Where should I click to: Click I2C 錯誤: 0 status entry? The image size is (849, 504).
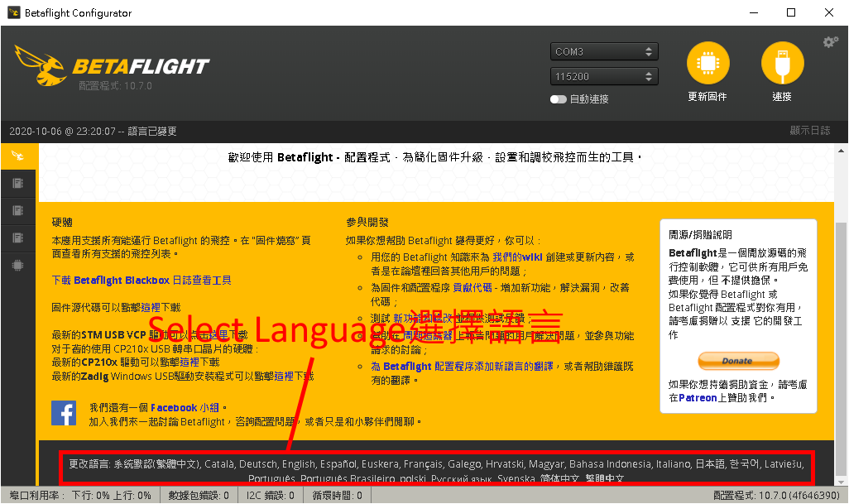coord(271,496)
